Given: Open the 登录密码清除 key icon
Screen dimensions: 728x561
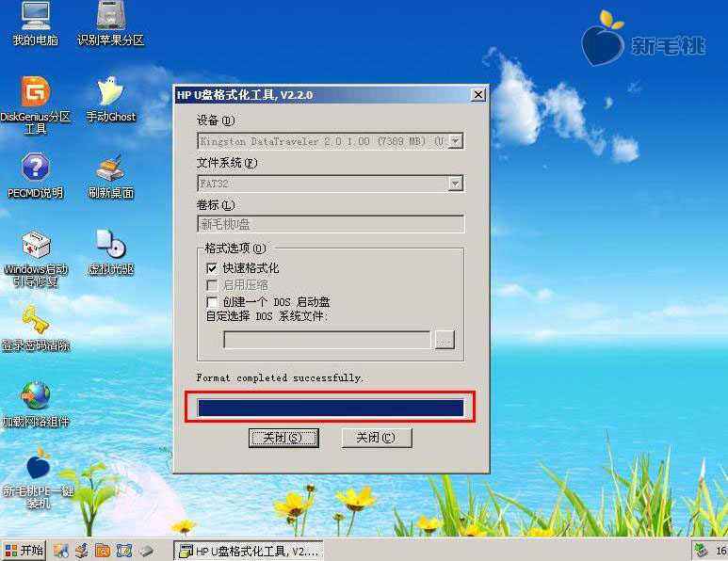Looking at the screenshot, I should pyautogui.click(x=35, y=329).
